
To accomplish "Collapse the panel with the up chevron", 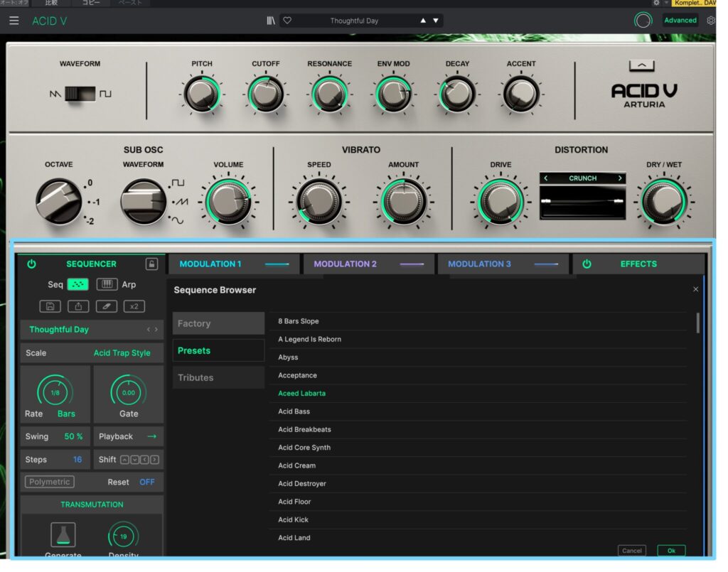I will pyautogui.click(x=642, y=66).
